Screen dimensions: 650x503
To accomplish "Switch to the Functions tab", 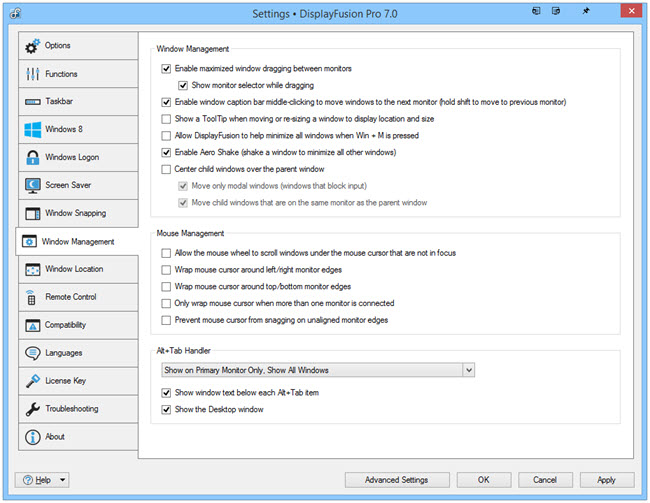I will pos(78,74).
